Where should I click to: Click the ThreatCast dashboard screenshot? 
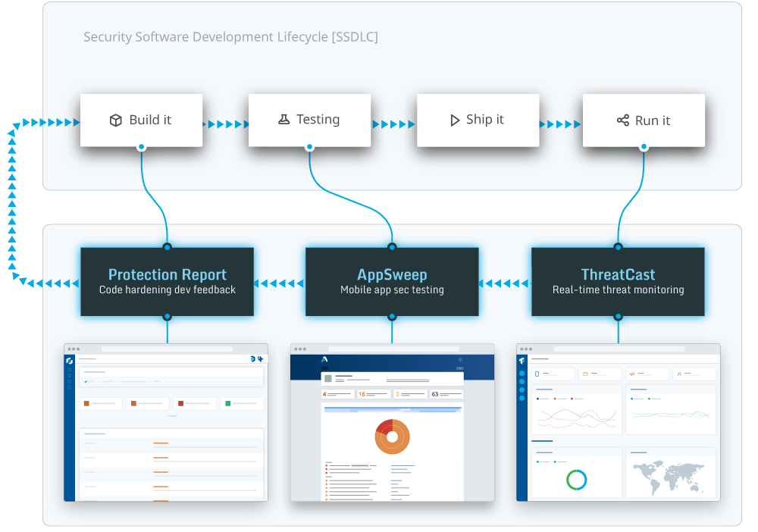619,423
